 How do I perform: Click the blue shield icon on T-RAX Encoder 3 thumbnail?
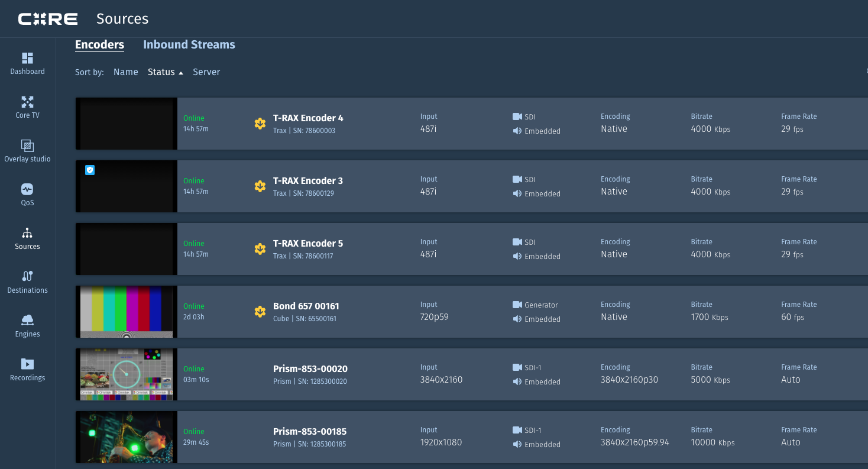[x=90, y=170]
